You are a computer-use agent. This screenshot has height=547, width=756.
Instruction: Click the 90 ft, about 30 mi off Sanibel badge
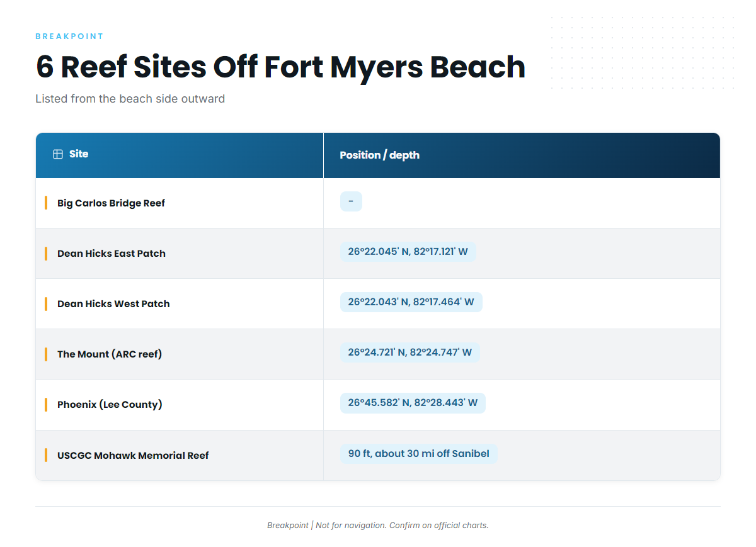coord(419,454)
